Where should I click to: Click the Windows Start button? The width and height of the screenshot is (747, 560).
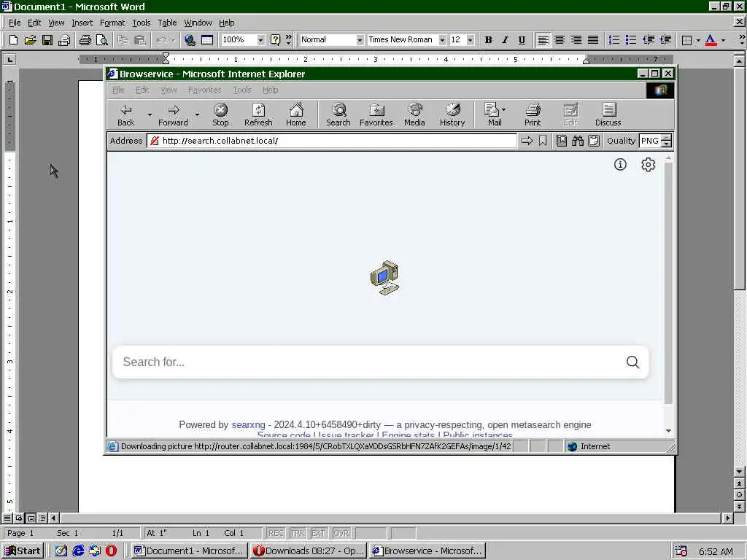pyautogui.click(x=23, y=551)
